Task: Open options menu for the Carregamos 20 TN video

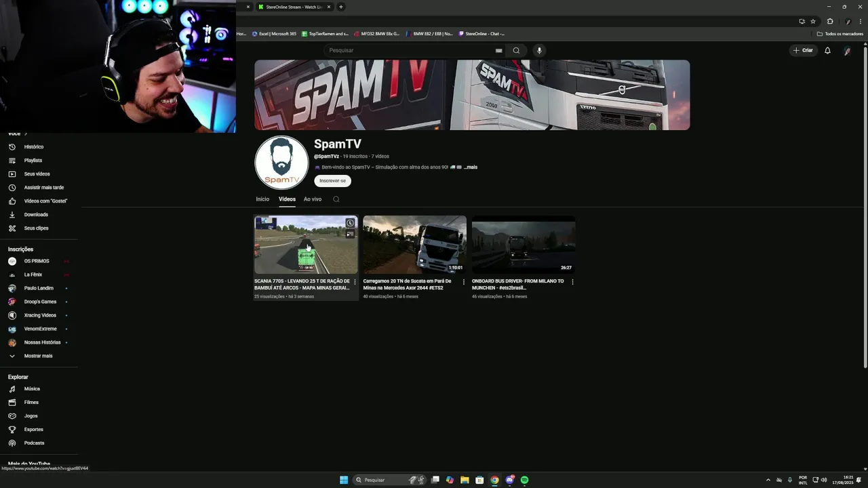Action: pyautogui.click(x=464, y=282)
